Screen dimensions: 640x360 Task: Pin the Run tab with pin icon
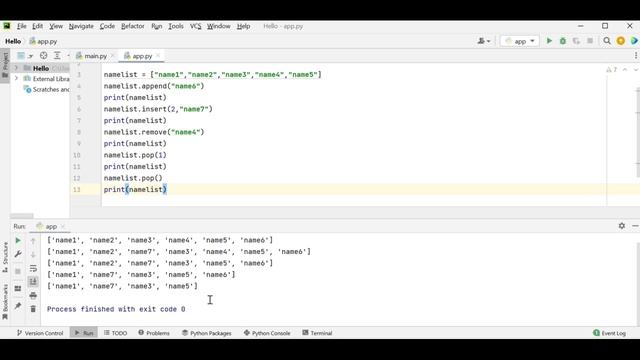tap(18, 306)
